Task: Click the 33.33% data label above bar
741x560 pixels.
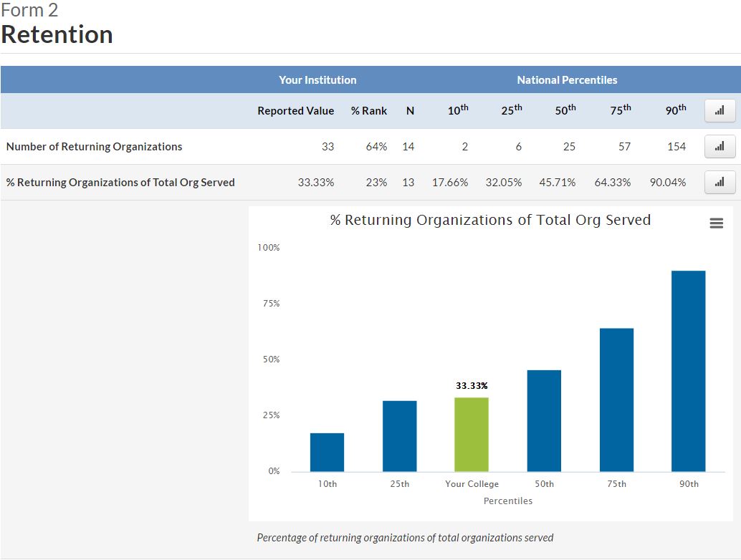Action: (x=472, y=386)
